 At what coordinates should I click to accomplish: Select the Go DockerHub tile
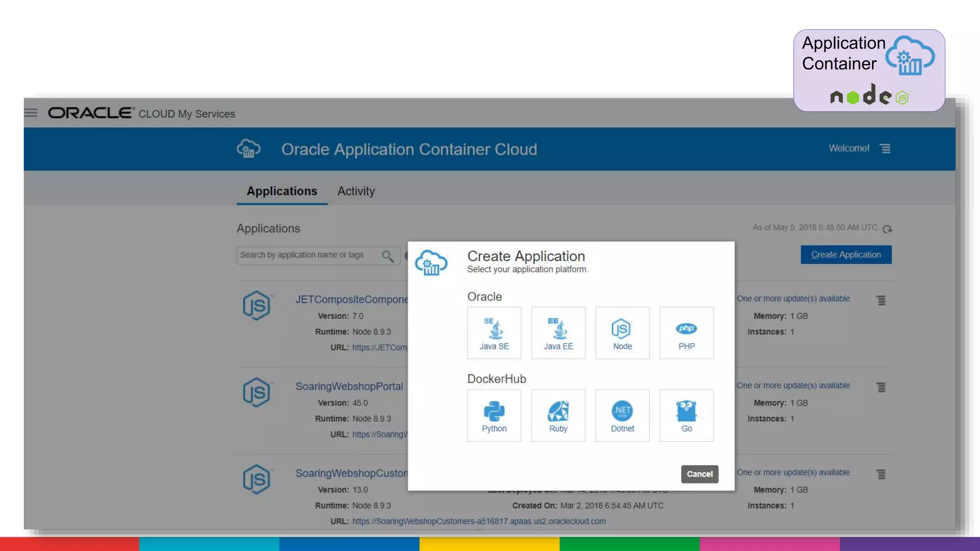pyautogui.click(x=687, y=416)
